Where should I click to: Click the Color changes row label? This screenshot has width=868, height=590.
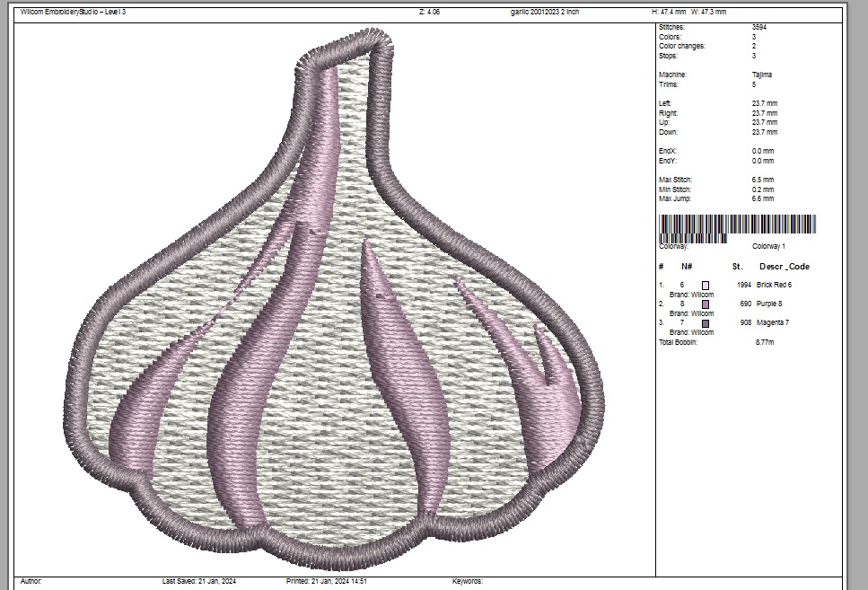click(682, 47)
